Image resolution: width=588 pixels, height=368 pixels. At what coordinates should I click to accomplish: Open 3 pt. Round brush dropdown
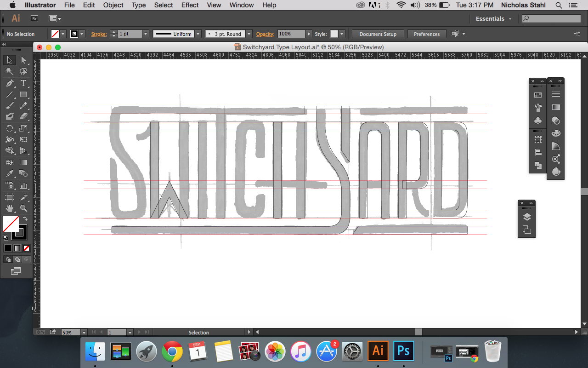coord(249,34)
